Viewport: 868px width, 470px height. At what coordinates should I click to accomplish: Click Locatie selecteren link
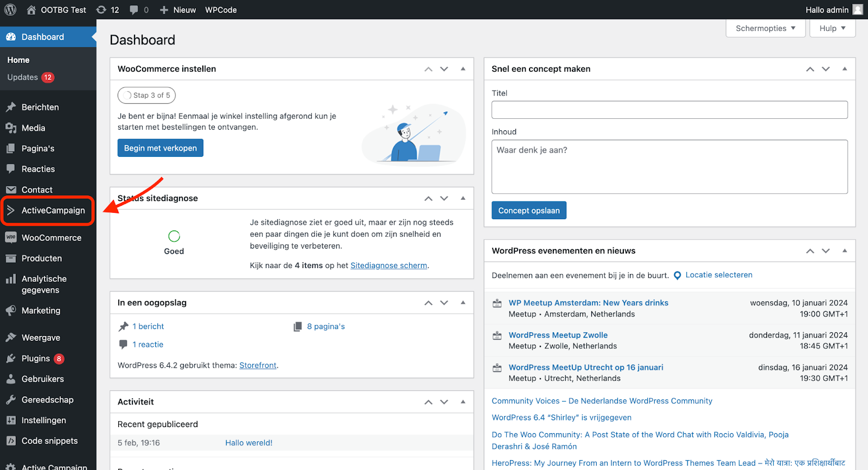[x=719, y=275]
